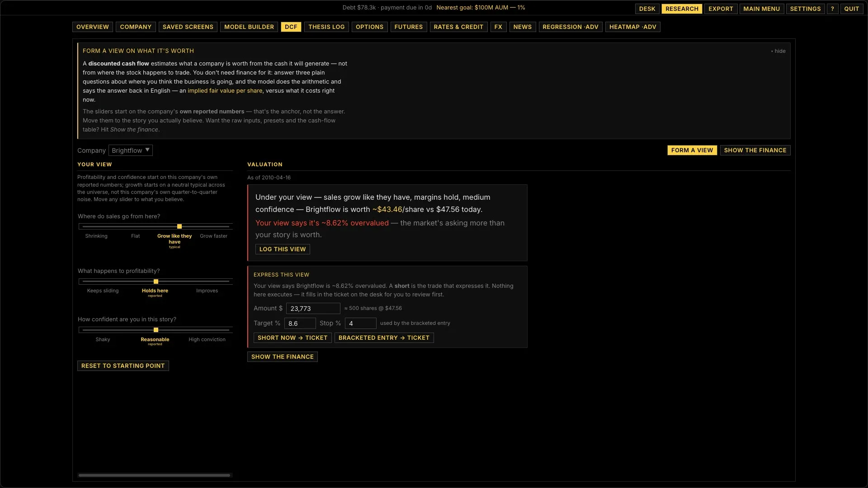
Task: Open the FUTURES tab
Action: pyautogui.click(x=409, y=27)
